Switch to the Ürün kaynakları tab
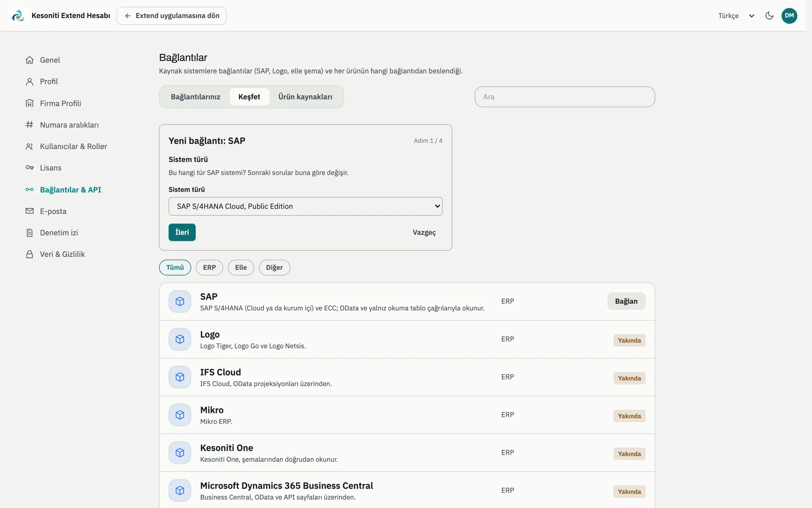This screenshot has height=508, width=812. coord(305,97)
